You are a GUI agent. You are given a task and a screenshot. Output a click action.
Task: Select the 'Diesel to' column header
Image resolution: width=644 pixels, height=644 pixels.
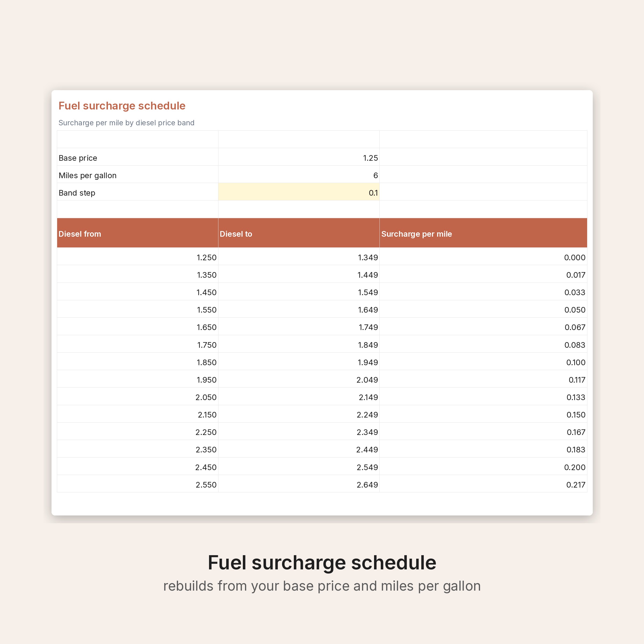pos(299,233)
